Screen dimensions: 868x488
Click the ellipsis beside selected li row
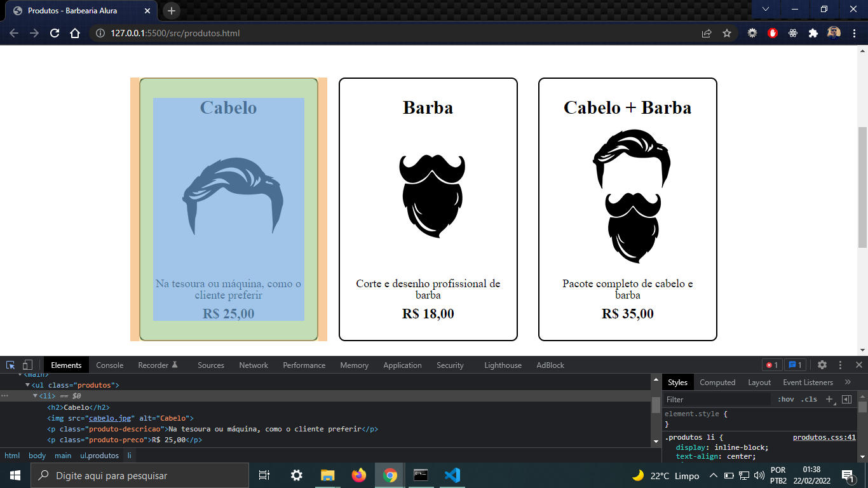[x=5, y=396]
